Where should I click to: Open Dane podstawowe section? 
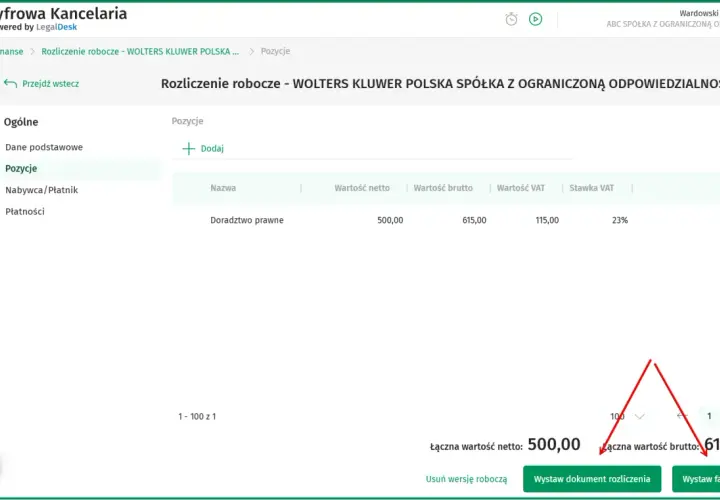coord(44,147)
